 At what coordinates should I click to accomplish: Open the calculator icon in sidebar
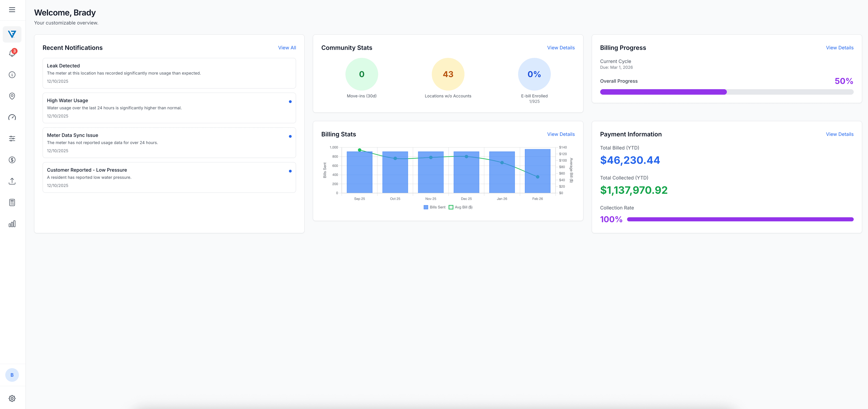(12, 202)
